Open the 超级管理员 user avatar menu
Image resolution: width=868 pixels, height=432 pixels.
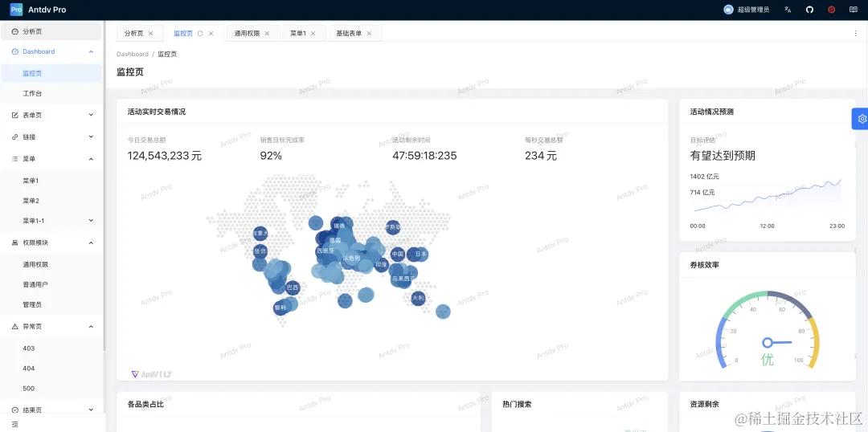(746, 10)
